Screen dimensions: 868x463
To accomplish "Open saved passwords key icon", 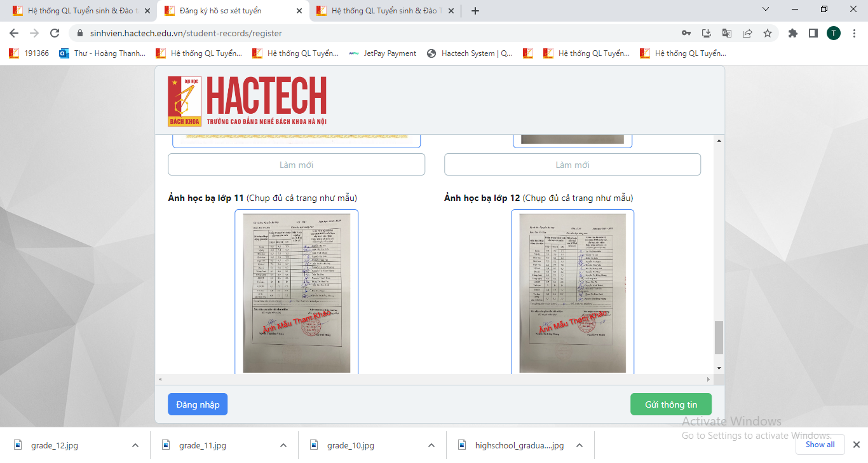I will pos(686,33).
